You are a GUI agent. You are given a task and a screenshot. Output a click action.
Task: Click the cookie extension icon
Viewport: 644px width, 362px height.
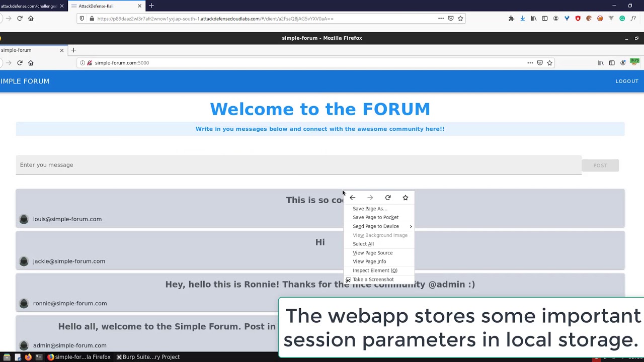click(x=589, y=19)
